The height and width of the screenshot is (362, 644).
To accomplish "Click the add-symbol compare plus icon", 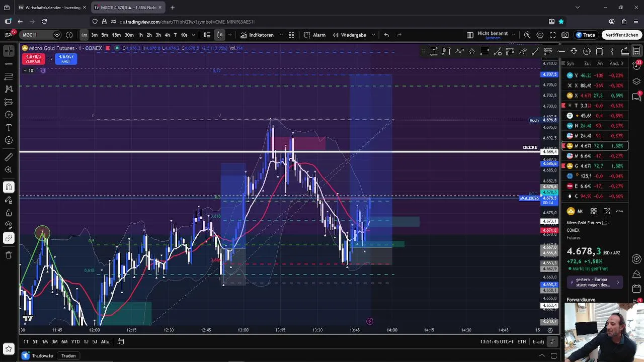I will [69, 35].
